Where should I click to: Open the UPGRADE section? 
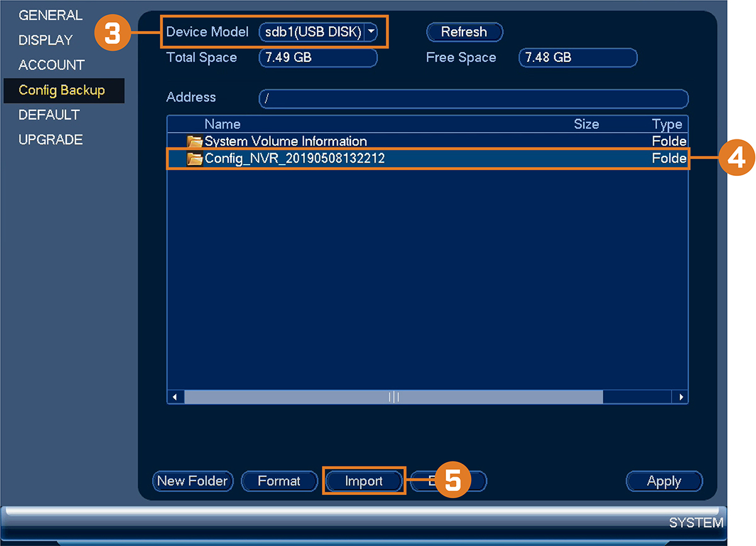pyautogui.click(x=50, y=139)
